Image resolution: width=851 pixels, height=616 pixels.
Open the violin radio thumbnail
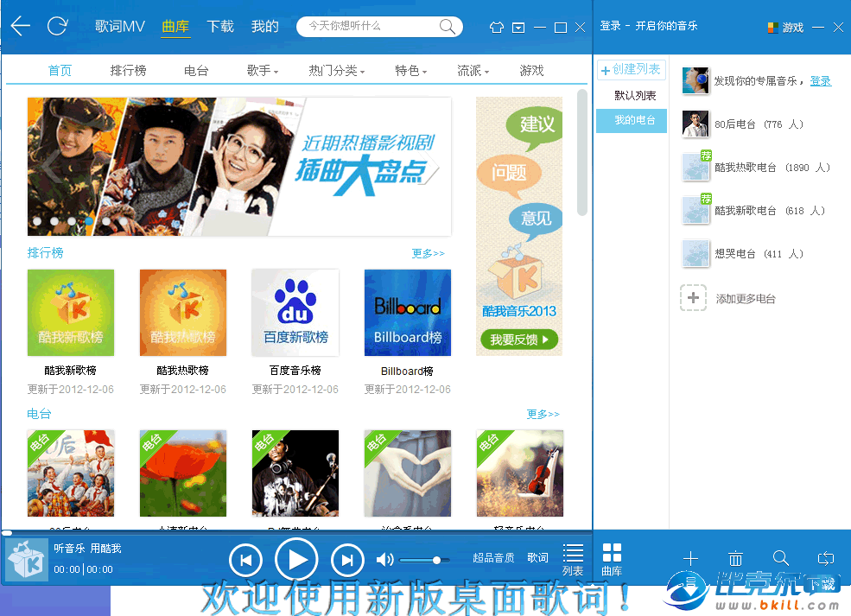coord(520,473)
